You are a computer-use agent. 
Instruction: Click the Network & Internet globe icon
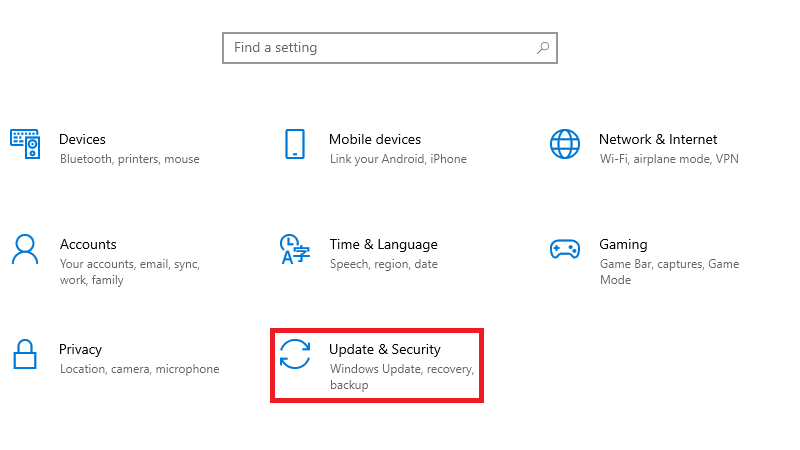coord(565,144)
